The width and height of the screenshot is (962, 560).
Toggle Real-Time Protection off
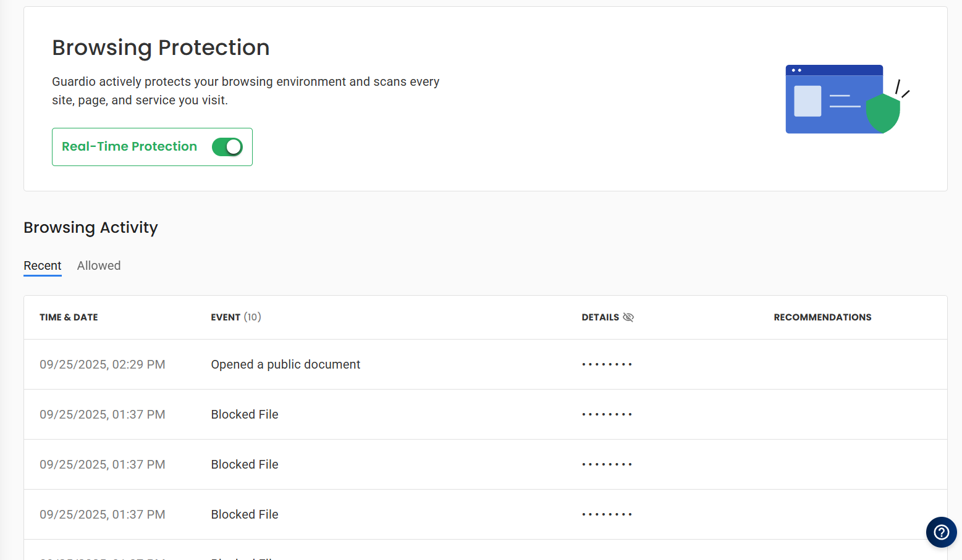point(227,147)
